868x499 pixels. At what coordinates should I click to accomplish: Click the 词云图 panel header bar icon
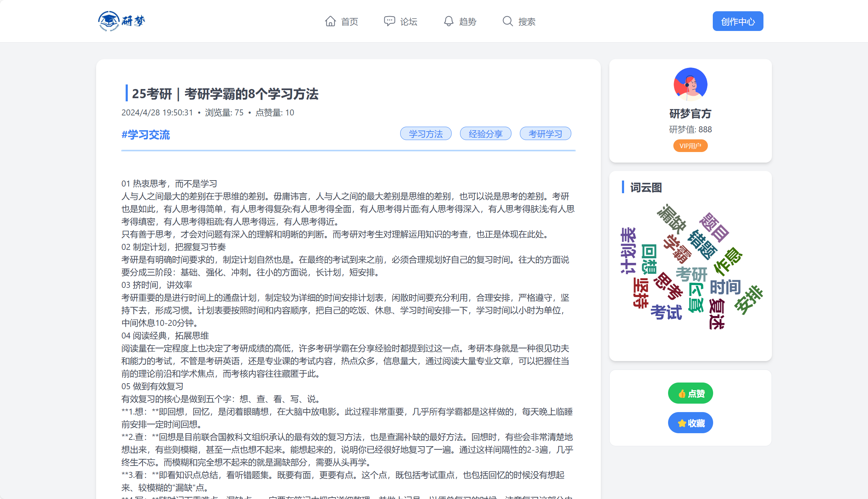(622, 187)
